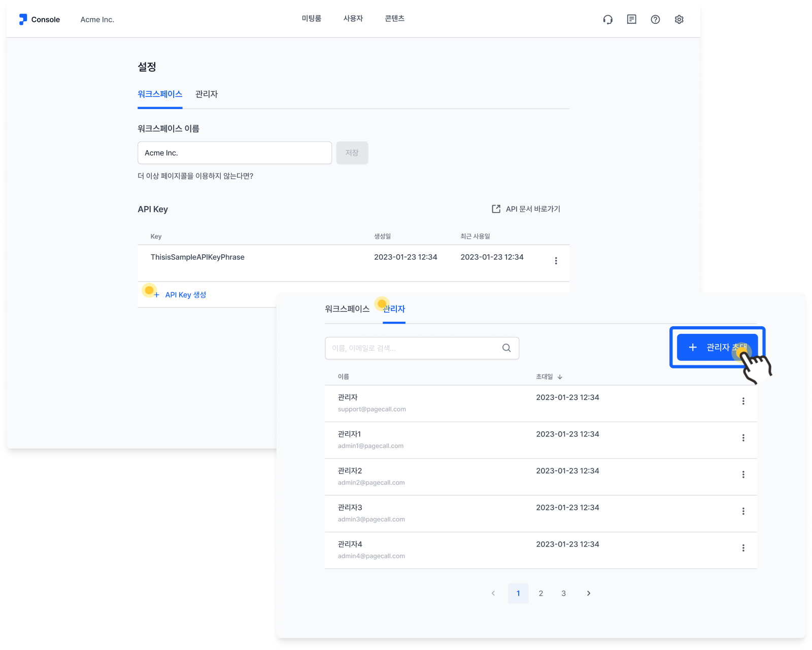Open more options for ThisisSampleAPIKeyPhrase key
The width and height of the screenshot is (812, 650).
556,261
